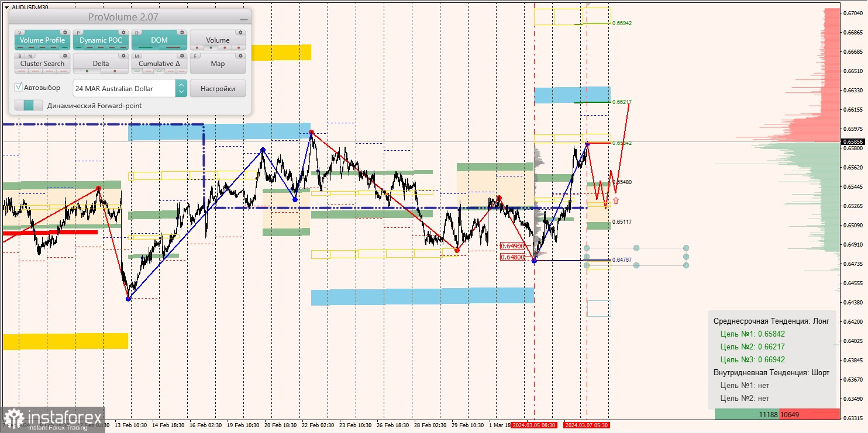Click the Динамический Forward-point label
The height and width of the screenshot is (433, 868).
point(95,106)
